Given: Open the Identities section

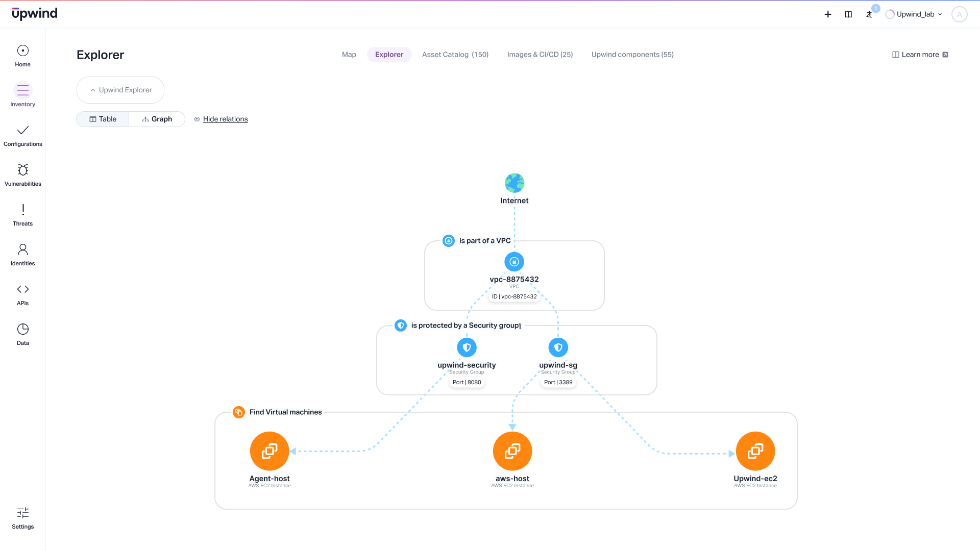Looking at the screenshot, I should click(23, 255).
